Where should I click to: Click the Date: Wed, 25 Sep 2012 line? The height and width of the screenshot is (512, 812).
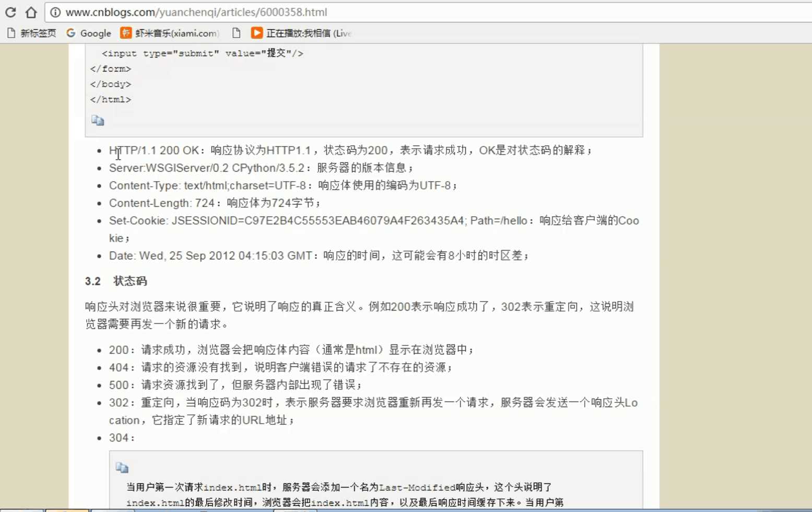[319, 256]
